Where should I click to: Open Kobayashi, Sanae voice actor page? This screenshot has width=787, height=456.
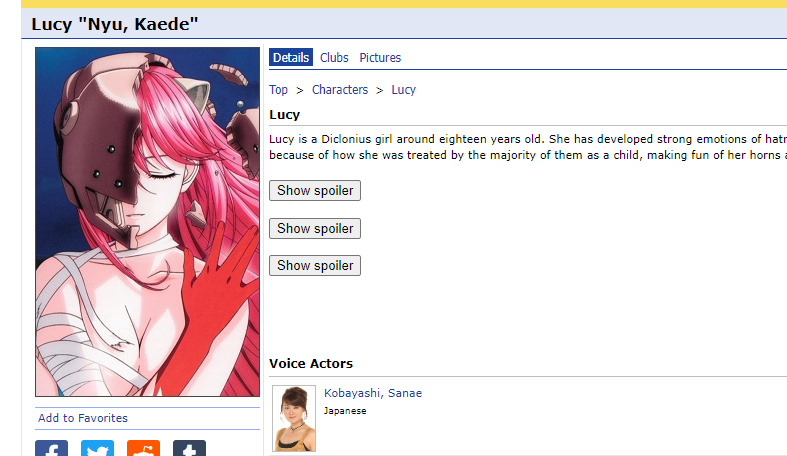pyautogui.click(x=373, y=393)
